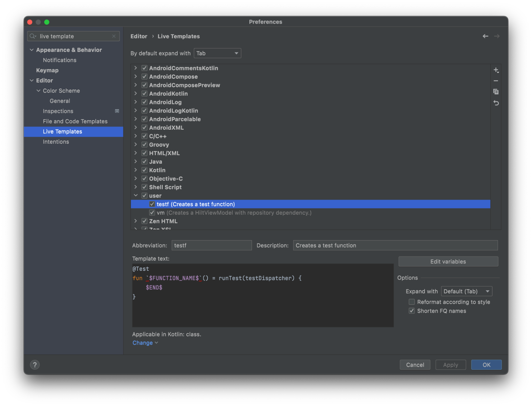The image size is (532, 406).
Task: Toggle the AndroidCompose group checkbox
Action: point(145,77)
